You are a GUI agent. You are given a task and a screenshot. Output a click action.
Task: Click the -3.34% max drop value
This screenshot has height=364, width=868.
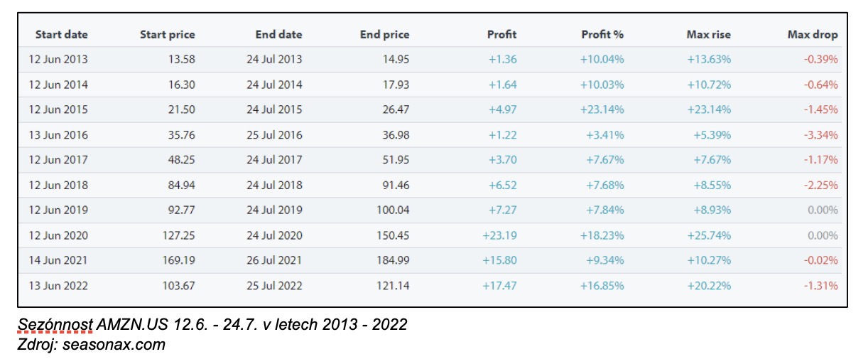[820, 135]
